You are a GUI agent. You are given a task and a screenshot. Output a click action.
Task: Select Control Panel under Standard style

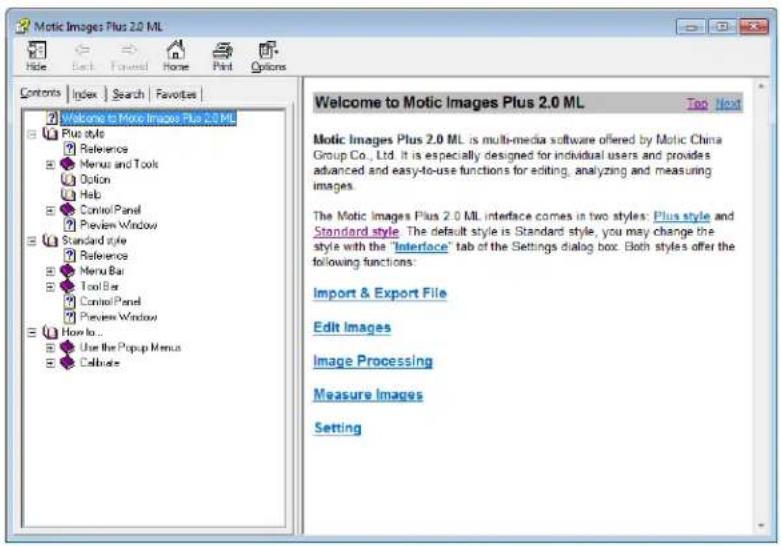[x=110, y=301]
